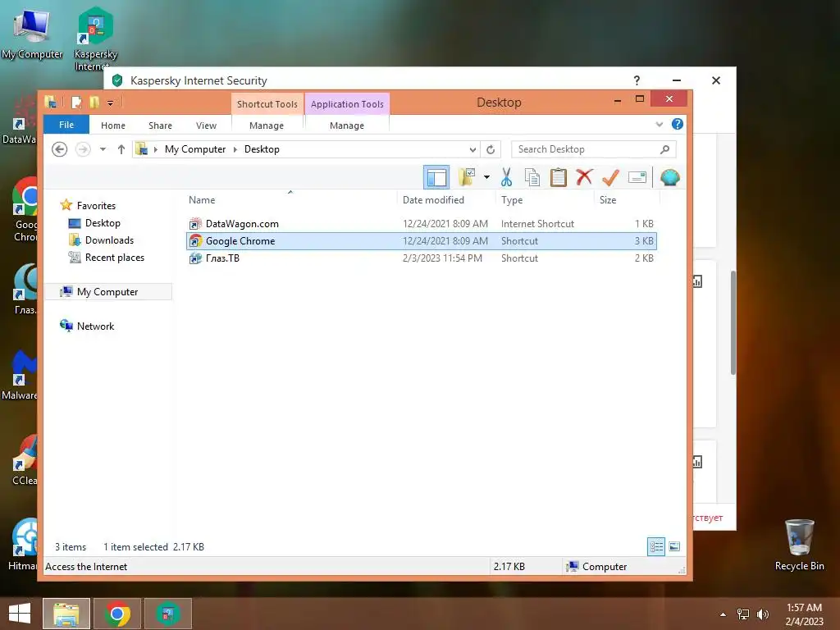Image resolution: width=840 pixels, height=630 pixels.
Task: Click the Kaspersky window help question mark
Action: 637,80
